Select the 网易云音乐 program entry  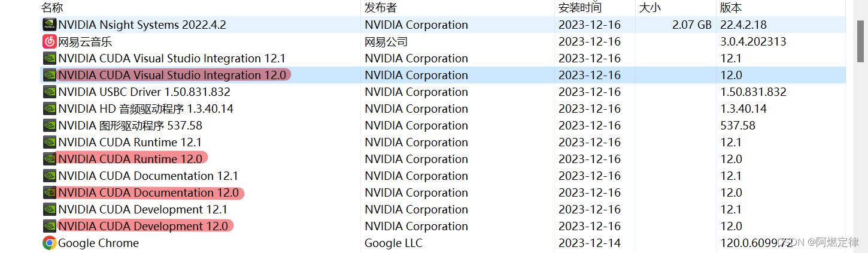coord(85,41)
